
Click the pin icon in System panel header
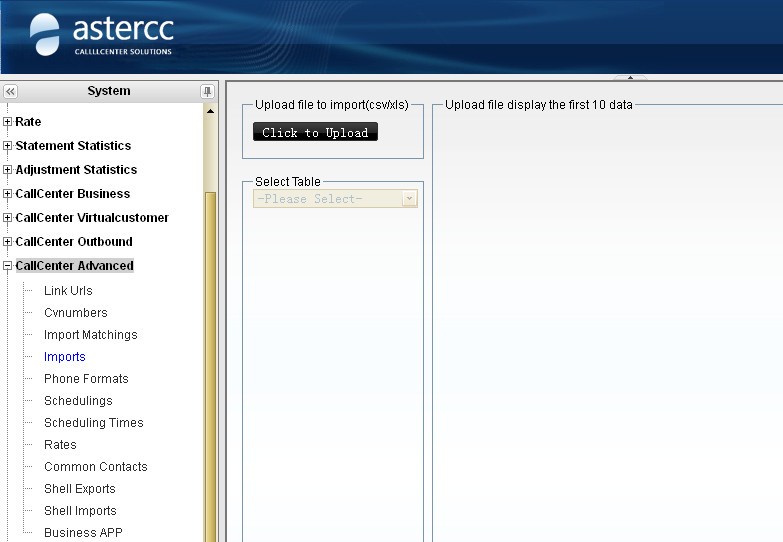click(x=207, y=91)
